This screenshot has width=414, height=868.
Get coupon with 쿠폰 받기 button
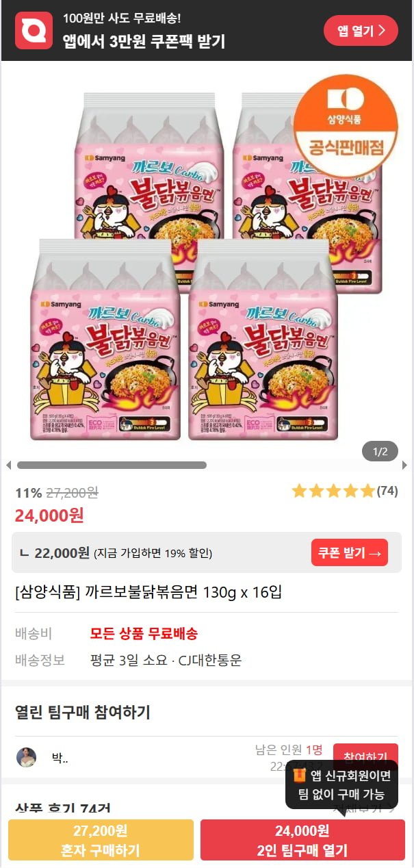350,552
